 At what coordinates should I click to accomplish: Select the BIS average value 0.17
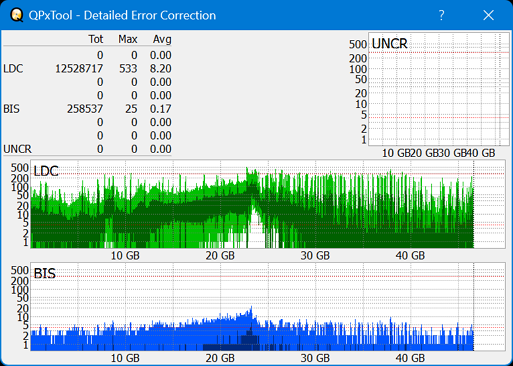pos(161,109)
